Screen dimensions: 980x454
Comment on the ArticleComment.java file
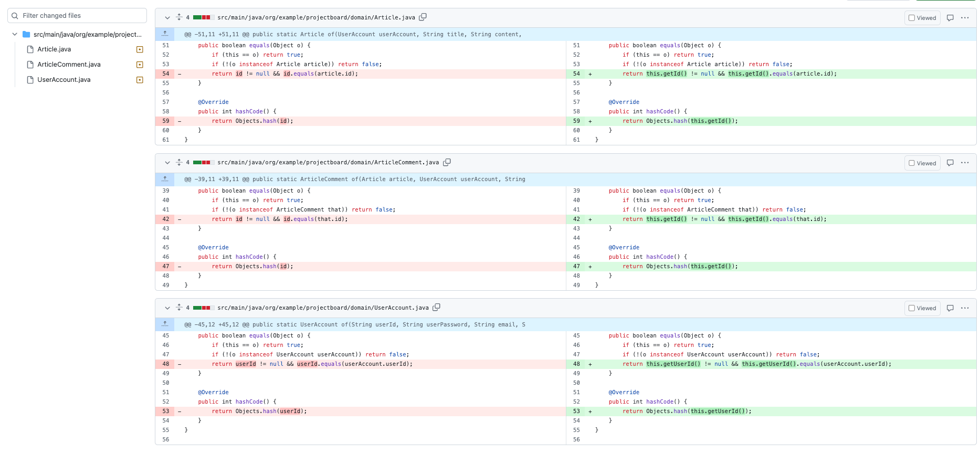[x=950, y=163]
